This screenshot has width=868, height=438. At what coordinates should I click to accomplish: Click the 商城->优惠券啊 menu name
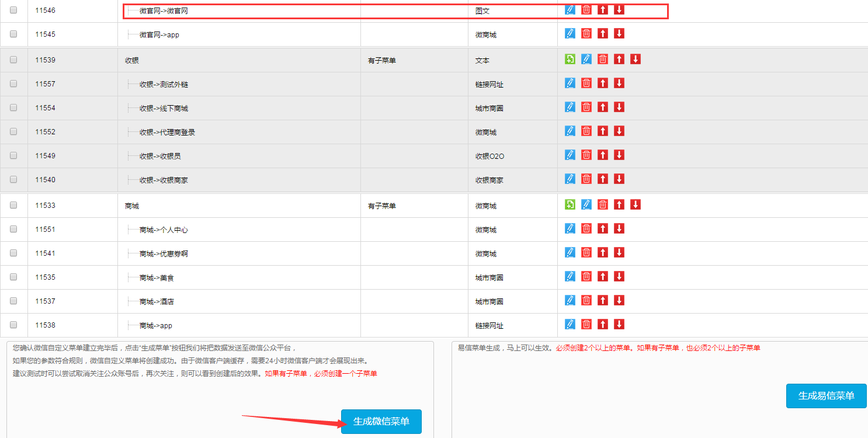point(164,254)
